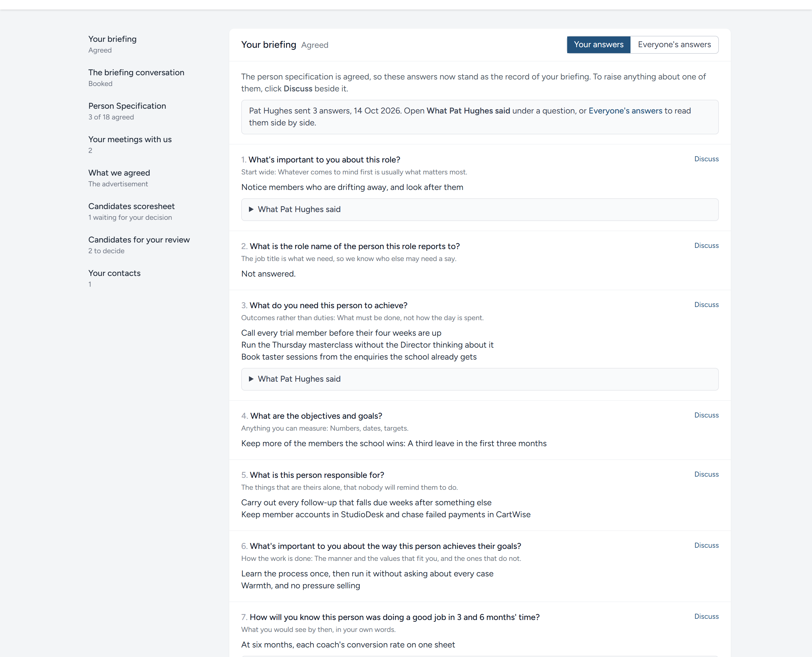Expand What Pat Hughes said under question 1

click(x=479, y=209)
